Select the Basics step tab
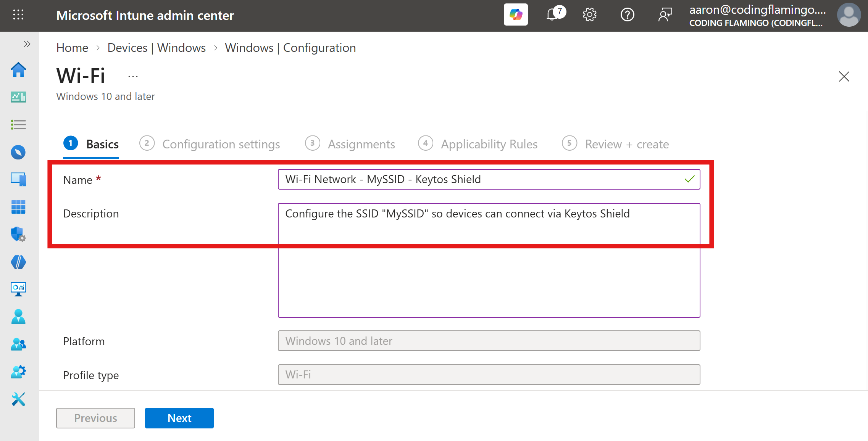 click(91, 144)
